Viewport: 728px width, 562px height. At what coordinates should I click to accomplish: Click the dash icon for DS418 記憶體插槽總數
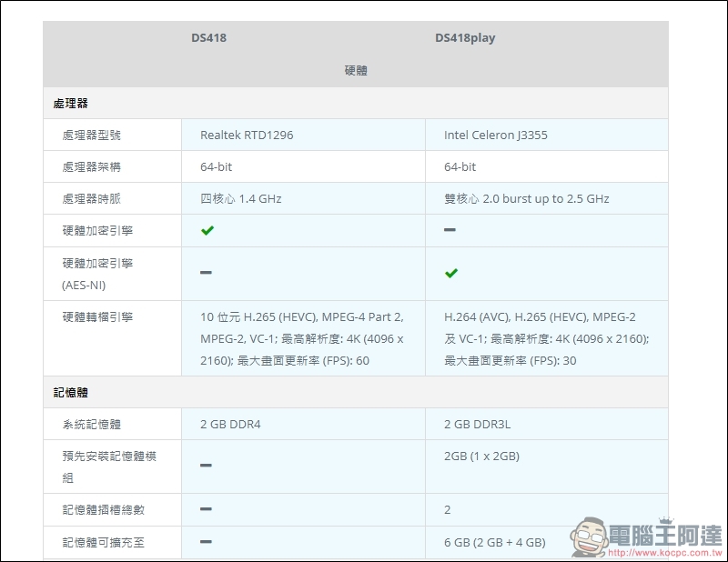[x=206, y=509]
